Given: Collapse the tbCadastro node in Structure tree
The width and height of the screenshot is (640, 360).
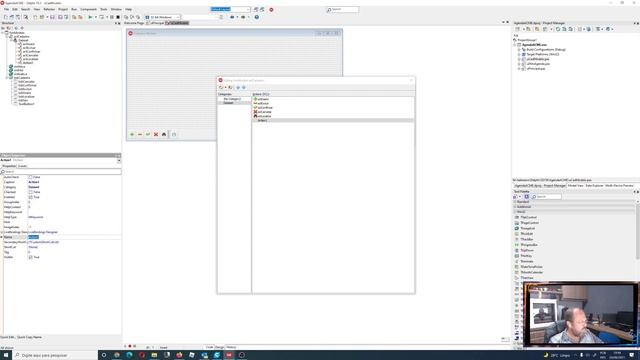Looking at the screenshot, I should 7,78.
